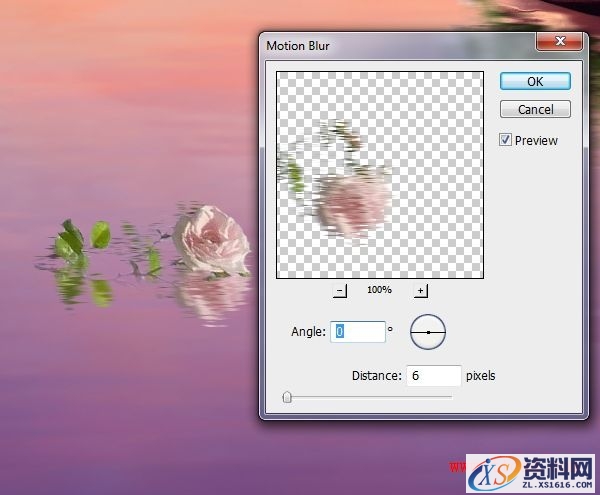Click the Angle input field
This screenshot has width=600, height=495.
point(359,332)
